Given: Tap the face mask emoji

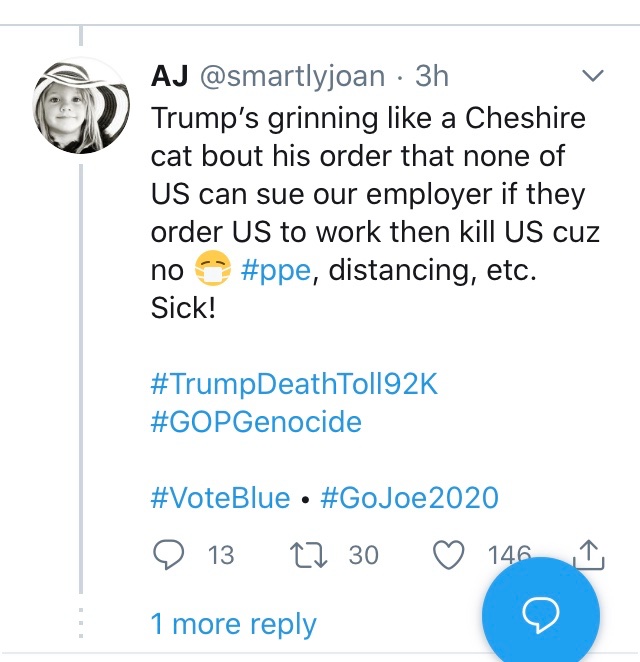Looking at the screenshot, I should (212, 269).
